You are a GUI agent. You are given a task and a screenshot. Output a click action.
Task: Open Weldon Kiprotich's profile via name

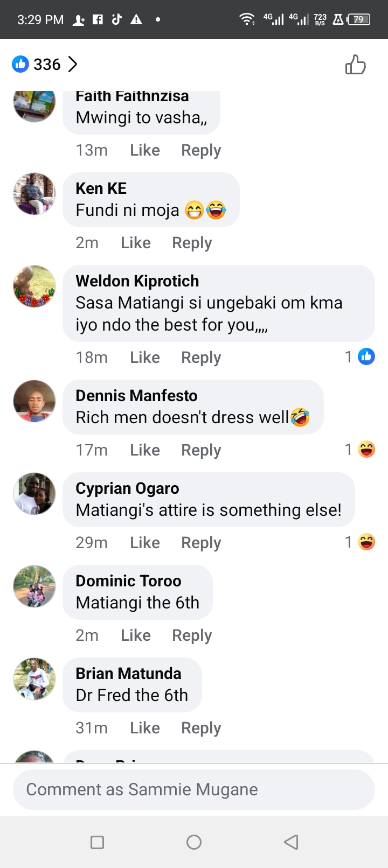click(x=137, y=281)
